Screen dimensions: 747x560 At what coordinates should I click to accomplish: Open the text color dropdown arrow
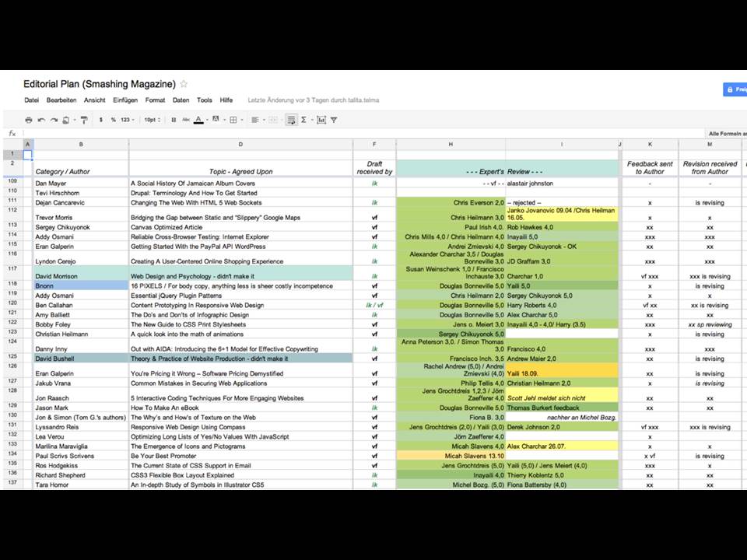point(207,120)
